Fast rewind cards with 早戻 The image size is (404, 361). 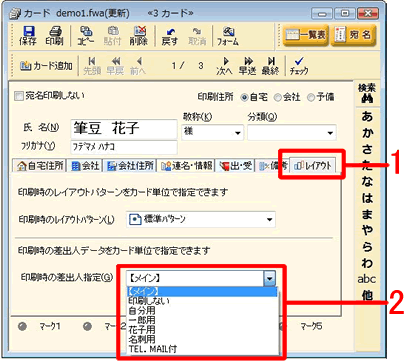click(x=115, y=66)
